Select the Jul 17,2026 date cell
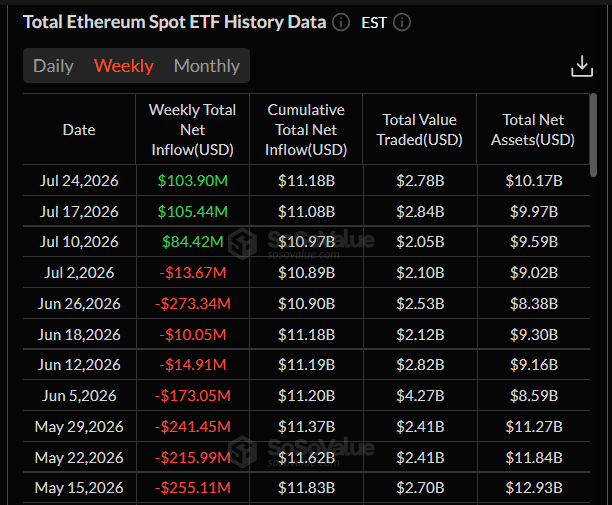Image resolution: width=612 pixels, height=505 pixels. coord(79,212)
